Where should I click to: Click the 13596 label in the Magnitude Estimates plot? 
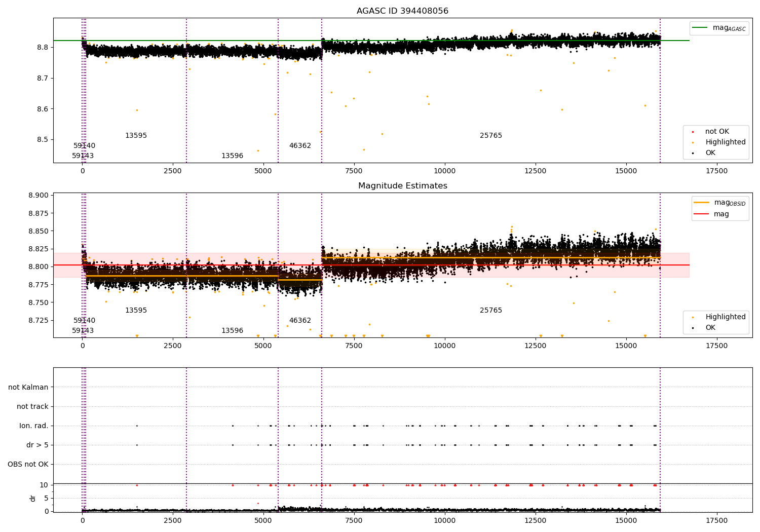(232, 331)
